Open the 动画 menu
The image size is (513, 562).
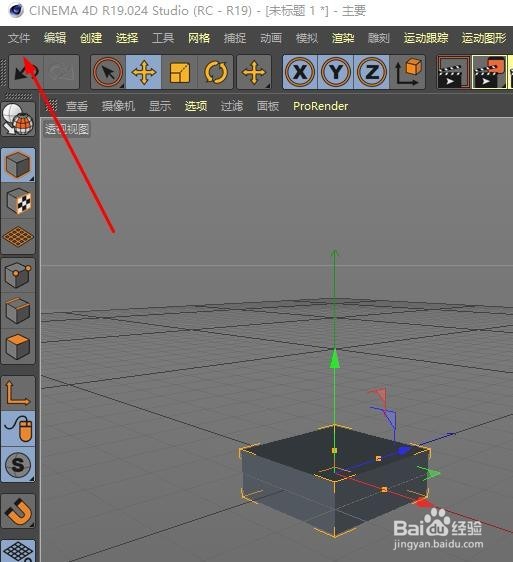[271, 38]
